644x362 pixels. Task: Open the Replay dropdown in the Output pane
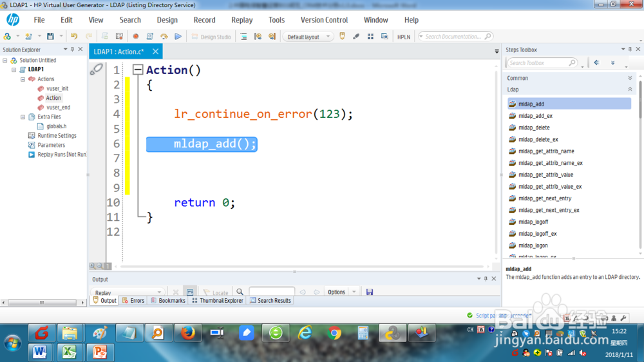click(x=128, y=292)
